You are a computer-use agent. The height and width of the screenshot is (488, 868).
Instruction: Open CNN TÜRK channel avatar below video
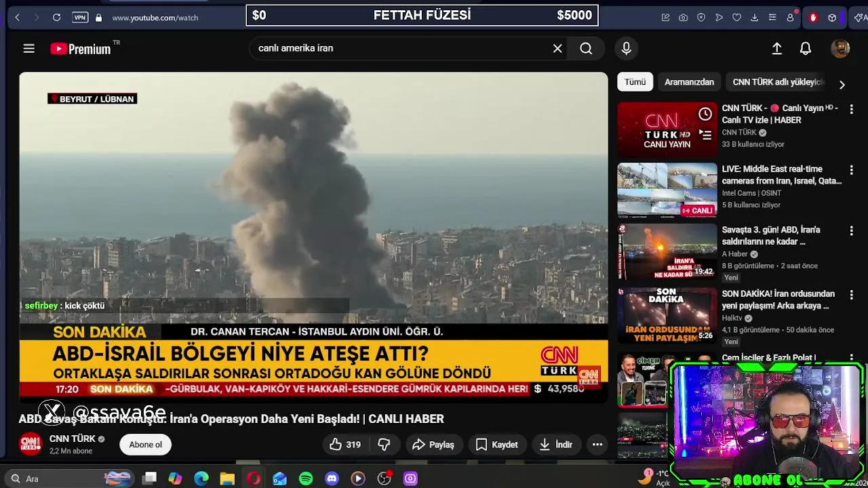[x=31, y=445]
